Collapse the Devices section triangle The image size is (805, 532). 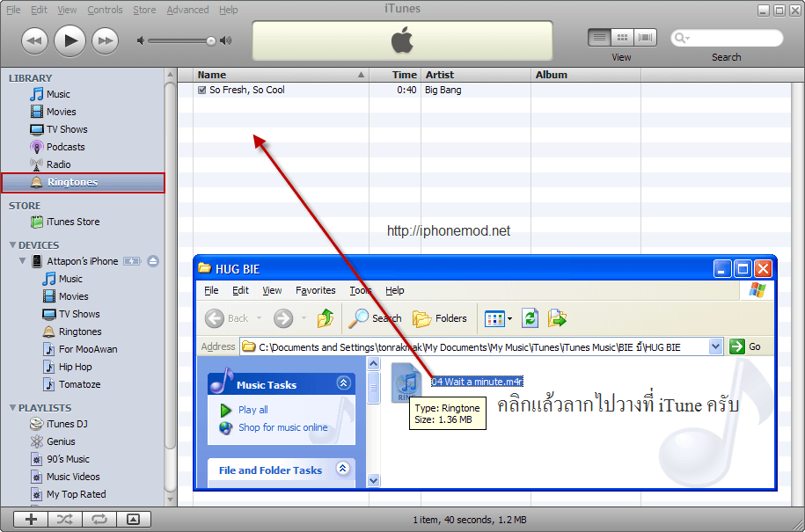point(13,245)
